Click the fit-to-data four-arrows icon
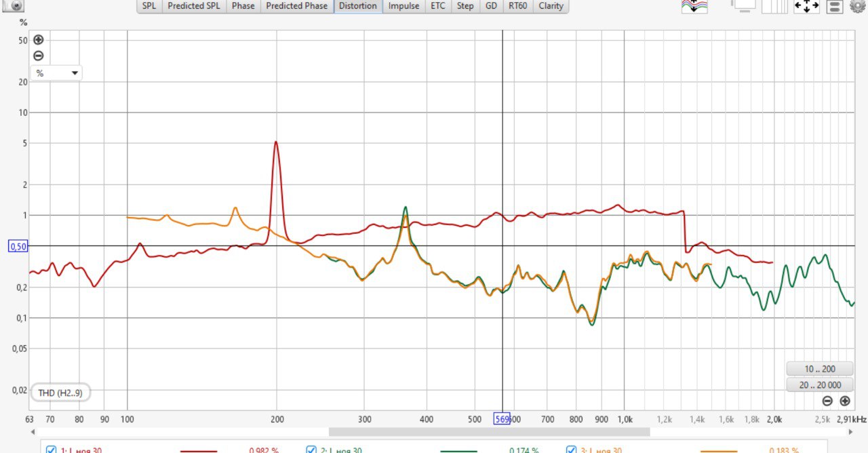868x453 pixels. point(806,6)
